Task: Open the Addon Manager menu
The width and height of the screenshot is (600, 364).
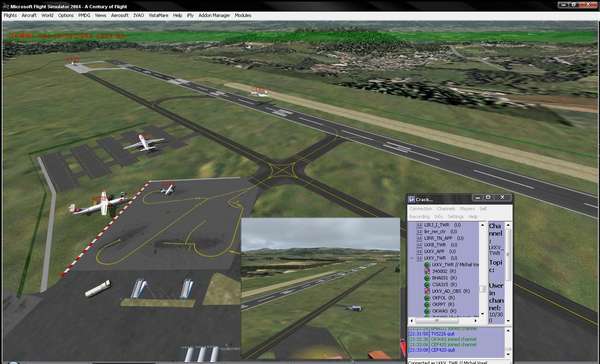Action: [214, 15]
